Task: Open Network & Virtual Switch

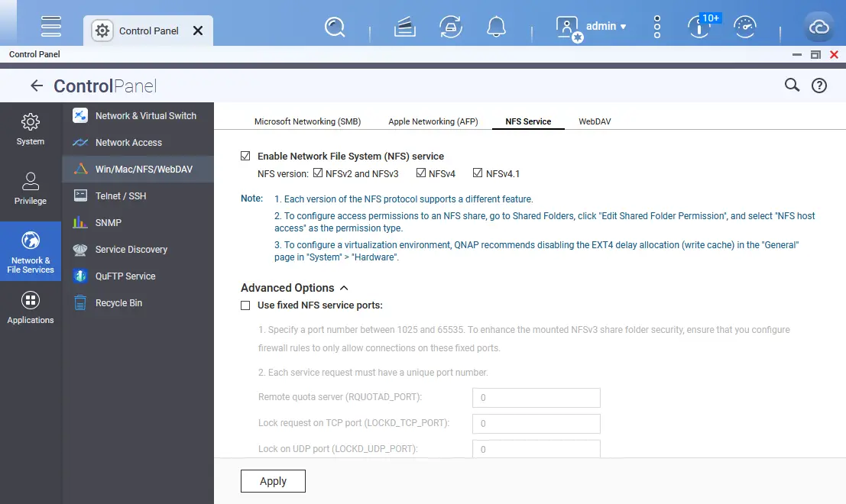Action: (138, 116)
